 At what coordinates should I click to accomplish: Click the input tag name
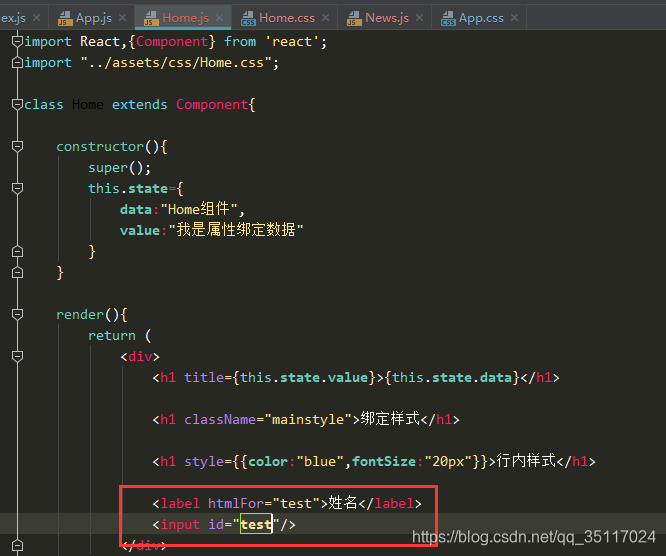click(180, 525)
